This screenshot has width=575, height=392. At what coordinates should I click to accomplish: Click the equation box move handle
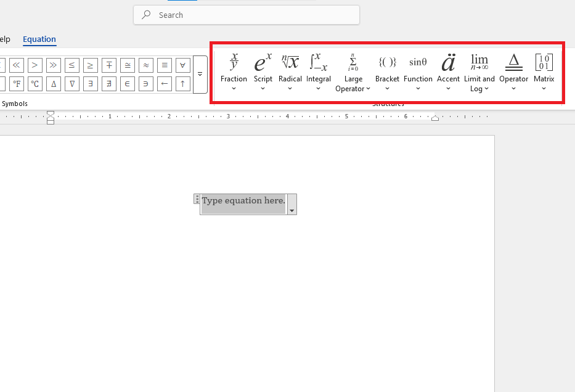(x=197, y=198)
